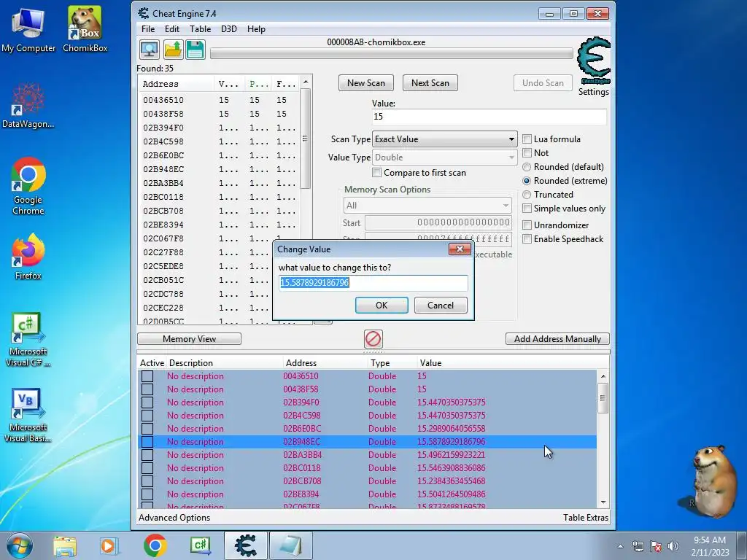747x560 pixels.
Task: Open the Edit menu
Action: (x=172, y=29)
